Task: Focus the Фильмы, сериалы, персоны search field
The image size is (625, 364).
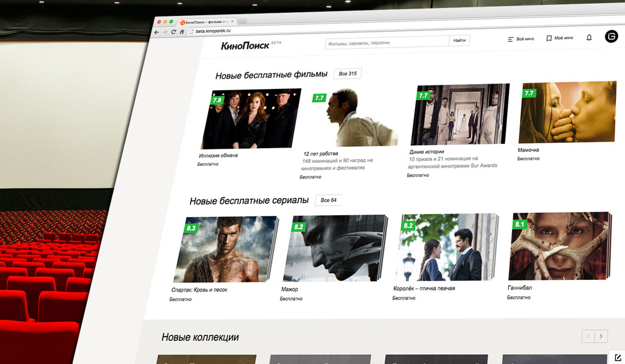Action: tap(387, 43)
